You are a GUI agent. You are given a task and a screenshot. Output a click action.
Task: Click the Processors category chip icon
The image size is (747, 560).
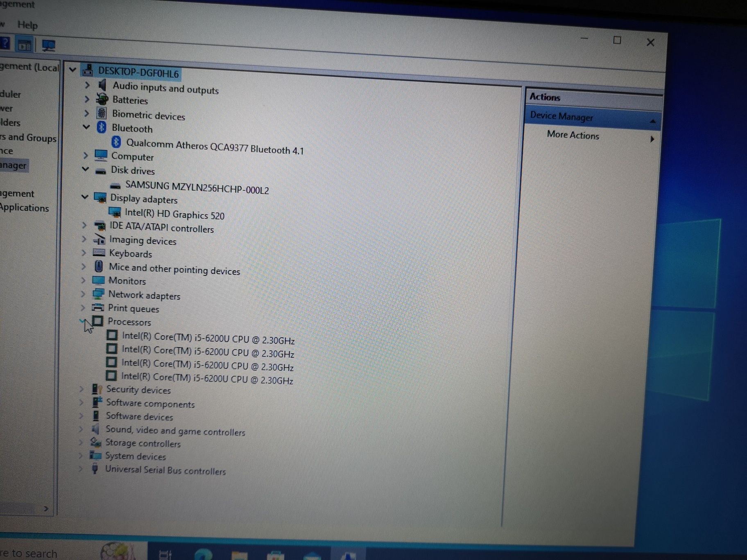[97, 321]
